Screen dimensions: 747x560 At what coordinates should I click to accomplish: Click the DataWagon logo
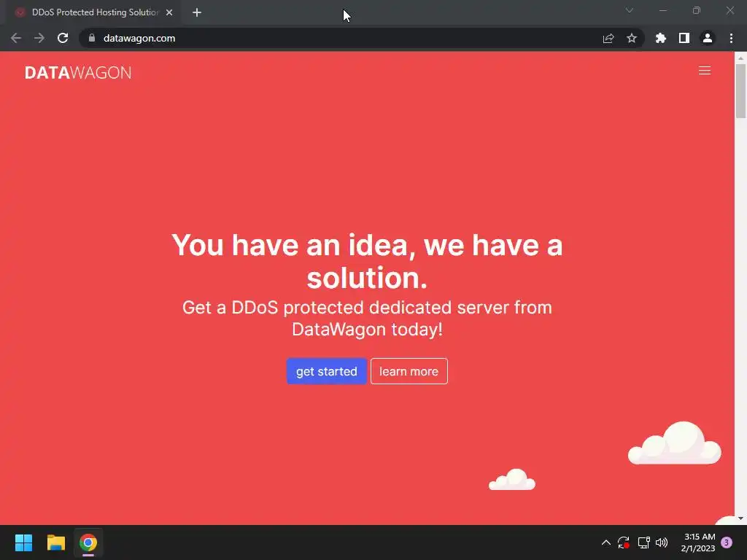click(78, 72)
